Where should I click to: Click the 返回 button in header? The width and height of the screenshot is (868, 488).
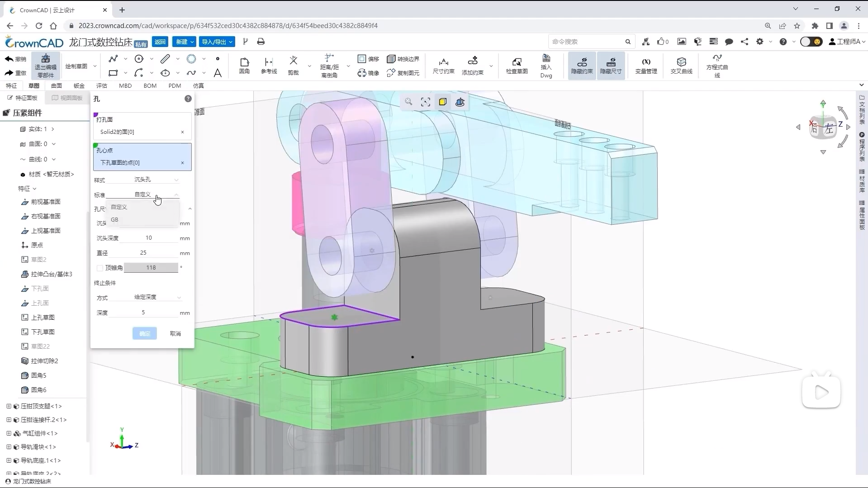coord(160,42)
